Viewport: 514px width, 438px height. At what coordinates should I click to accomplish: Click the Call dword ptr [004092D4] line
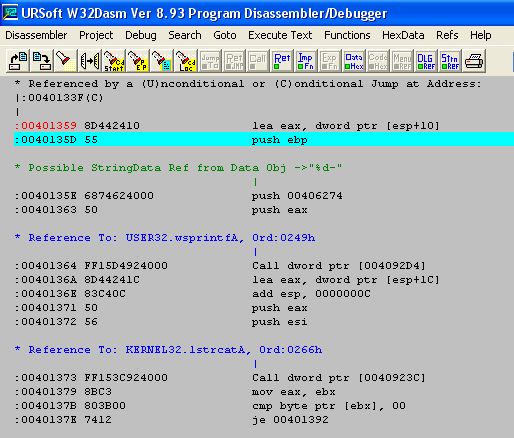point(220,265)
